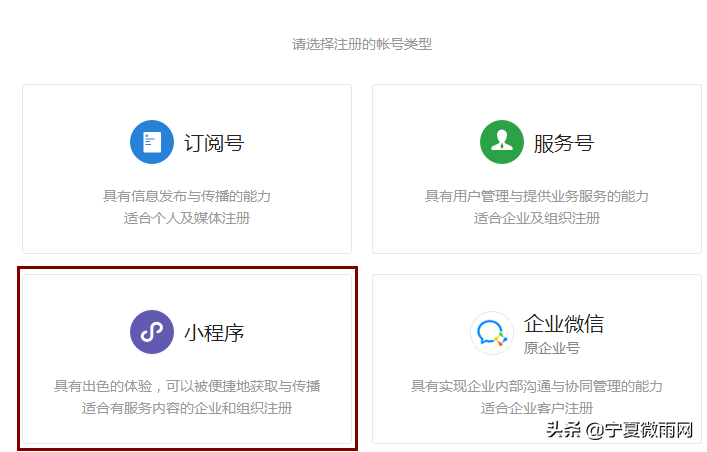
Task: Click the 原企业号 subtitle
Action: click(x=552, y=348)
